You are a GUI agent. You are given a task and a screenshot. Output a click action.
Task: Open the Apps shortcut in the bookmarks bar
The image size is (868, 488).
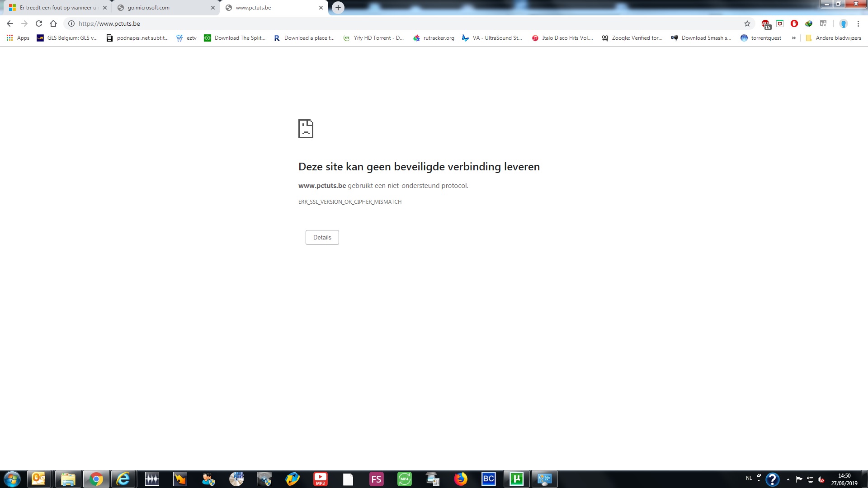coord(18,38)
